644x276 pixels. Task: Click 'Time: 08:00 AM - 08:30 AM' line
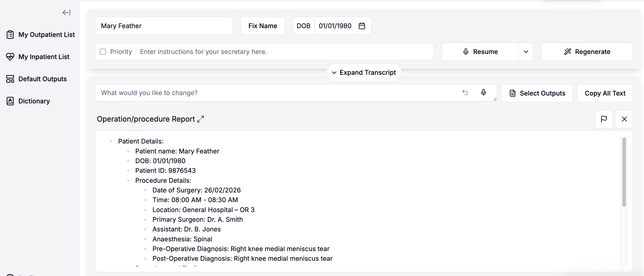pyautogui.click(x=195, y=200)
